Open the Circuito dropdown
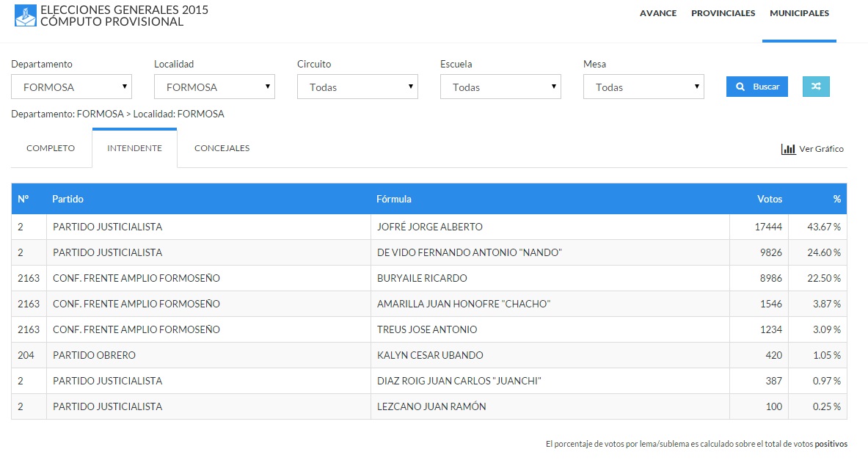Screen dimensions: 868x460 tap(357, 87)
